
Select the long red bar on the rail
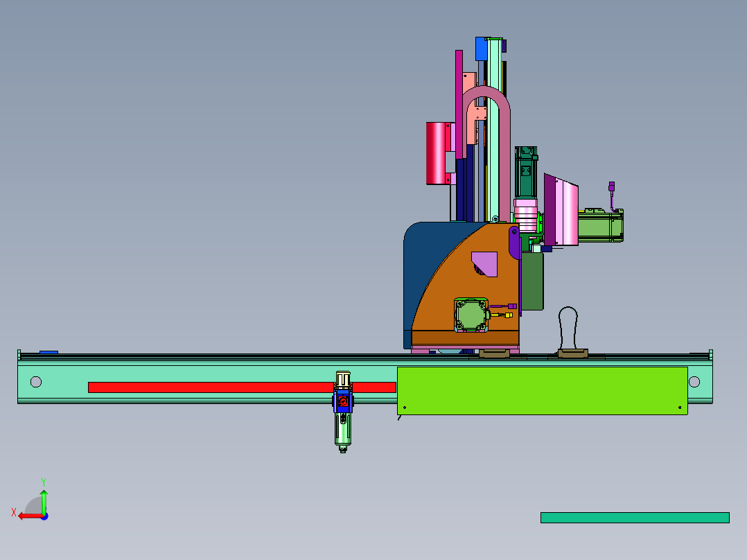(242, 387)
